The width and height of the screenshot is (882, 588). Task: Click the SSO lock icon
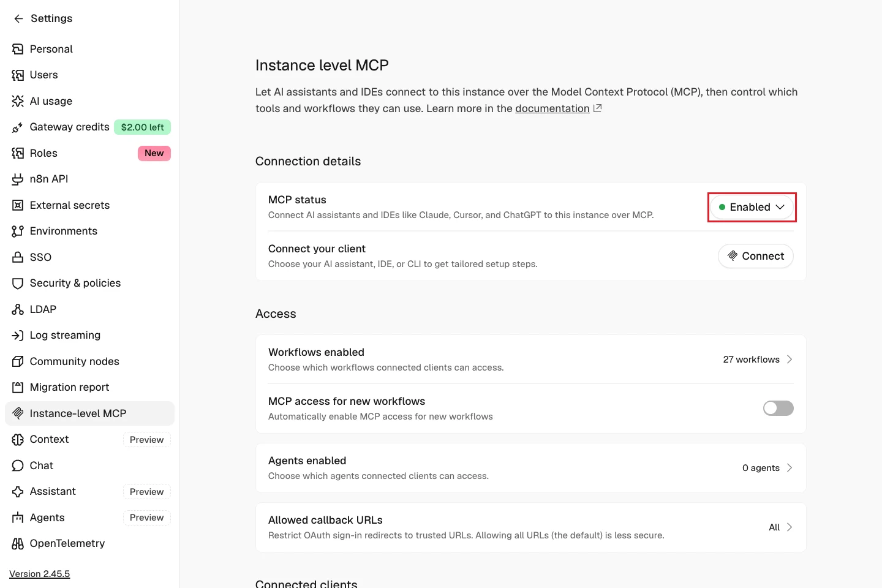pyautogui.click(x=18, y=257)
